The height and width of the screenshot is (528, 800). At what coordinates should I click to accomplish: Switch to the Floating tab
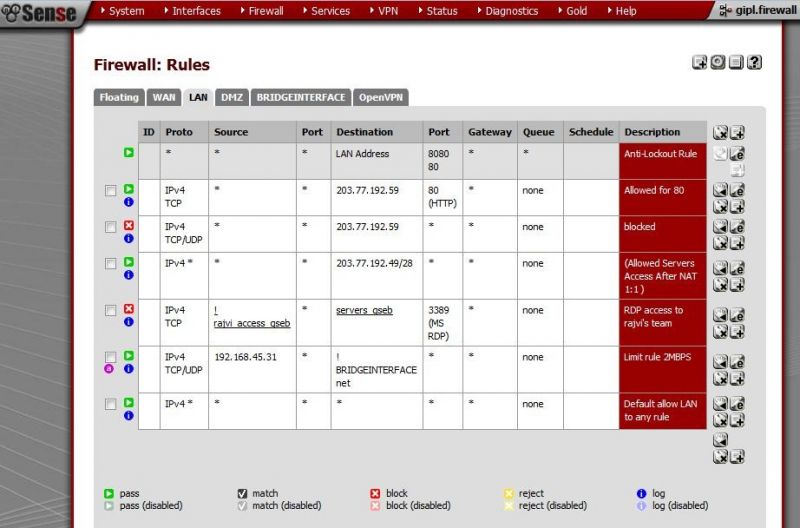pyautogui.click(x=119, y=97)
